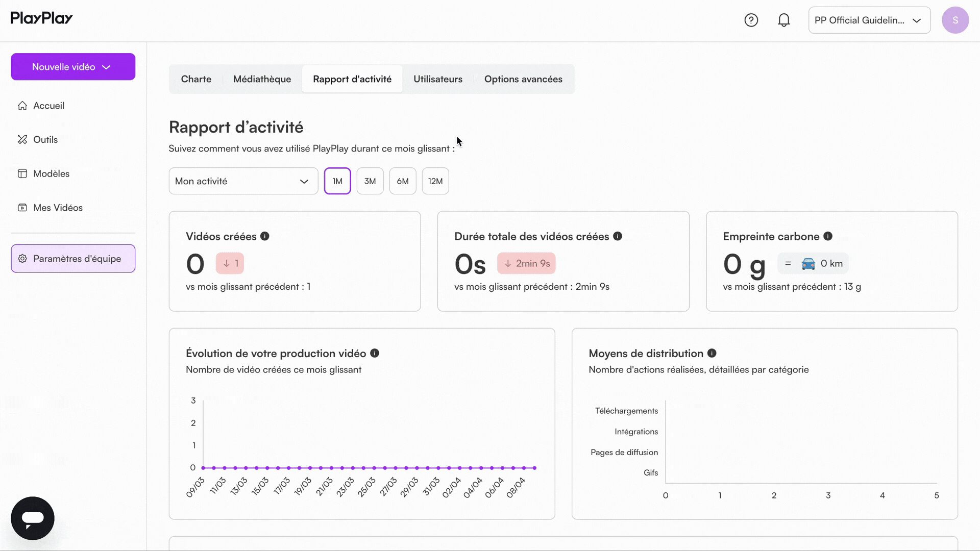Open the help question mark icon
Image resolution: width=980 pixels, height=551 pixels.
pos(751,20)
